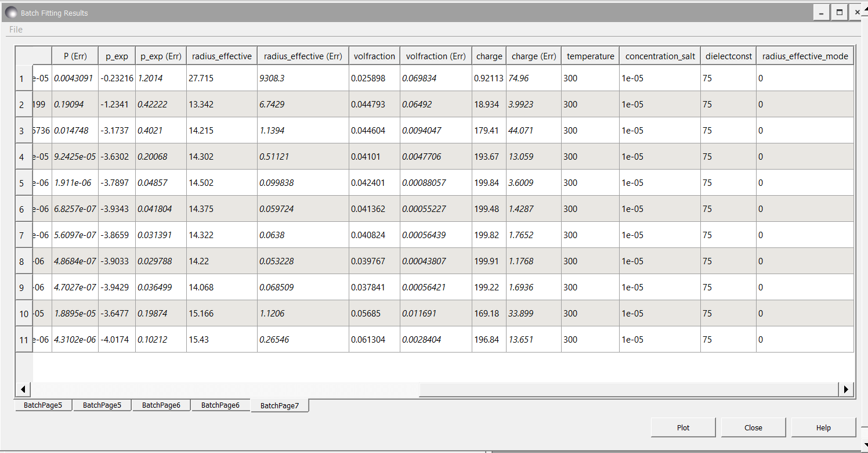Click the Plot button
868x453 pixels.
click(x=683, y=427)
